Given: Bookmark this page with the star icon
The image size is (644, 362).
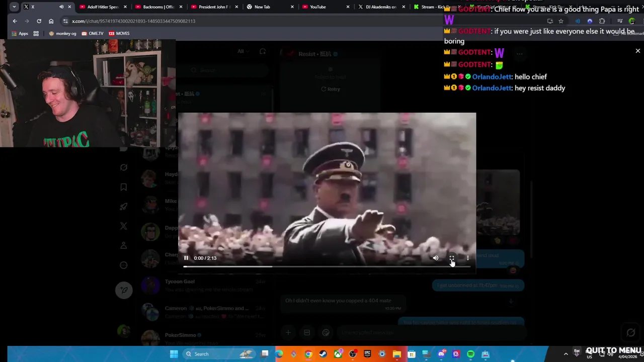Looking at the screenshot, I should 561,21.
